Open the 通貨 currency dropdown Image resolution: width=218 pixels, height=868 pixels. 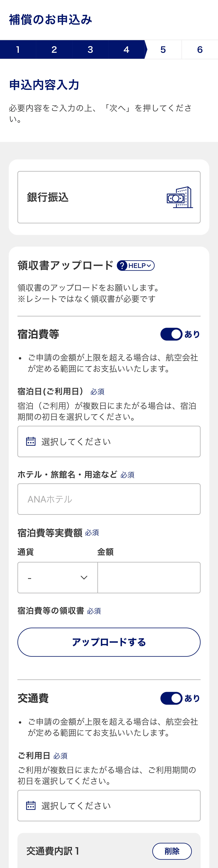click(57, 578)
